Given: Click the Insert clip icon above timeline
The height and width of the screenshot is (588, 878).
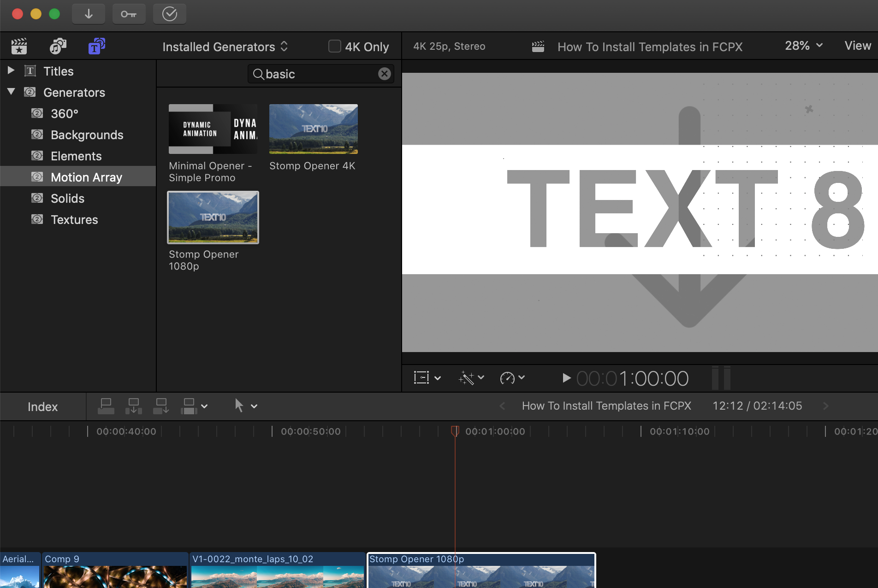Looking at the screenshot, I should coord(133,406).
